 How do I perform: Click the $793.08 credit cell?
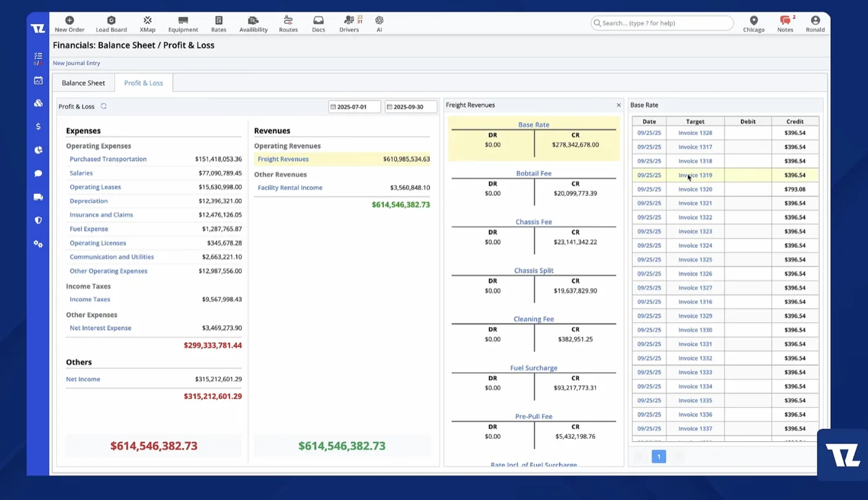coord(795,190)
